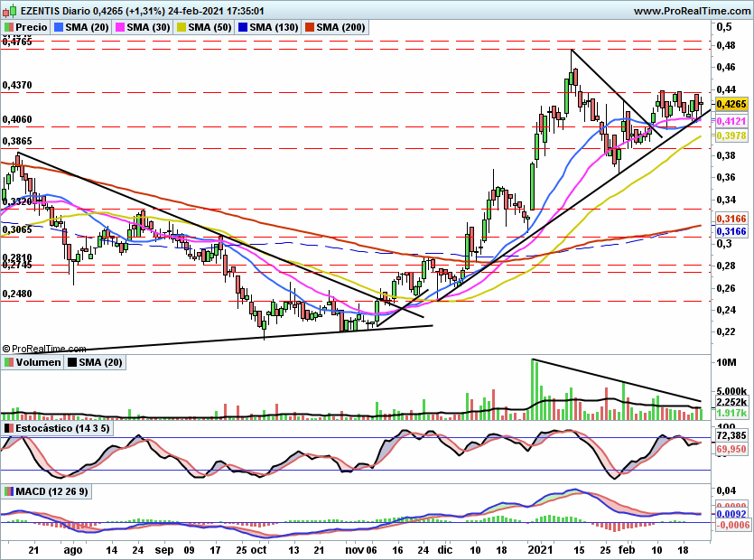Click the 'feb' date on time axis
This screenshot has width=754, height=560.
tap(627, 550)
